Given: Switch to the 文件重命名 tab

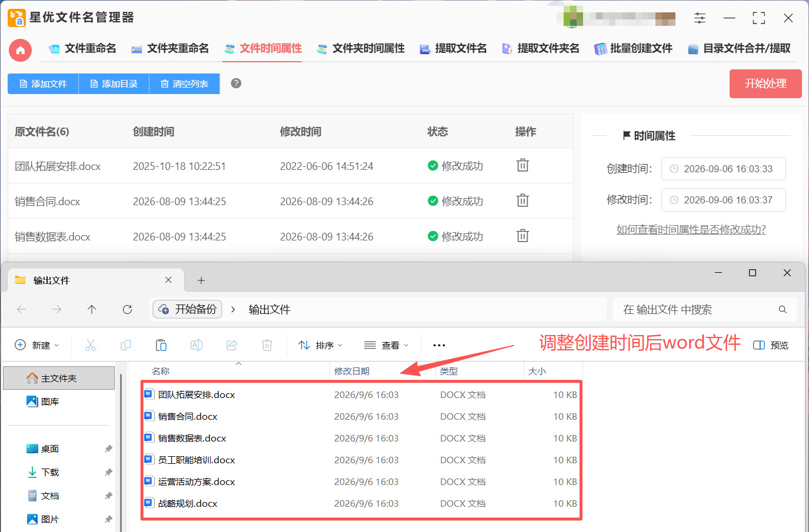Looking at the screenshot, I should coord(82,48).
